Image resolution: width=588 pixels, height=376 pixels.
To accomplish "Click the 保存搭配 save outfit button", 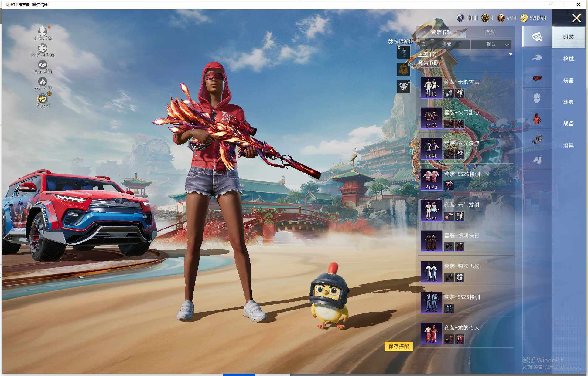I will 398,346.
